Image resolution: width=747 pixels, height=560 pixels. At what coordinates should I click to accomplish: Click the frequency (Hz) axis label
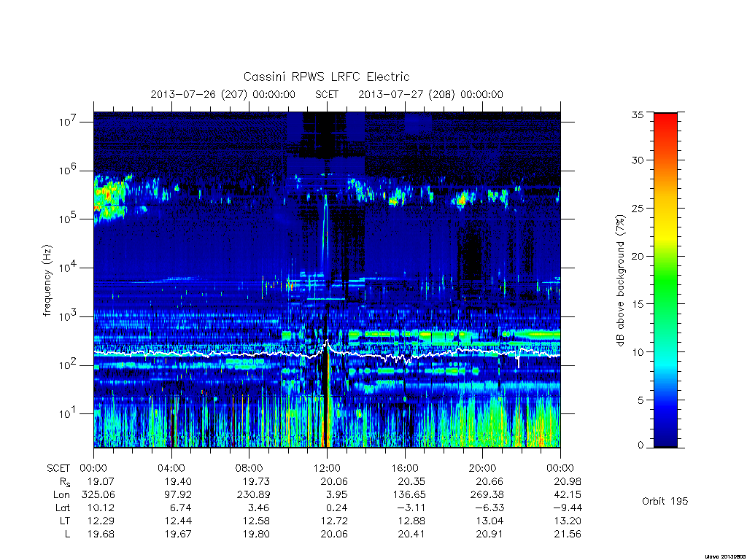point(47,281)
